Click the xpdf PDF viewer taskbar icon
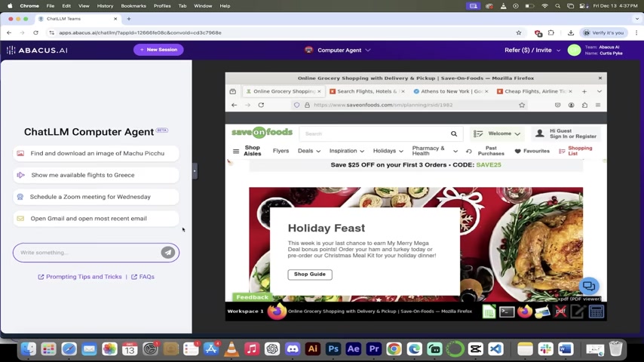644x362 pixels. pyautogui.click(x=560, y=312)
